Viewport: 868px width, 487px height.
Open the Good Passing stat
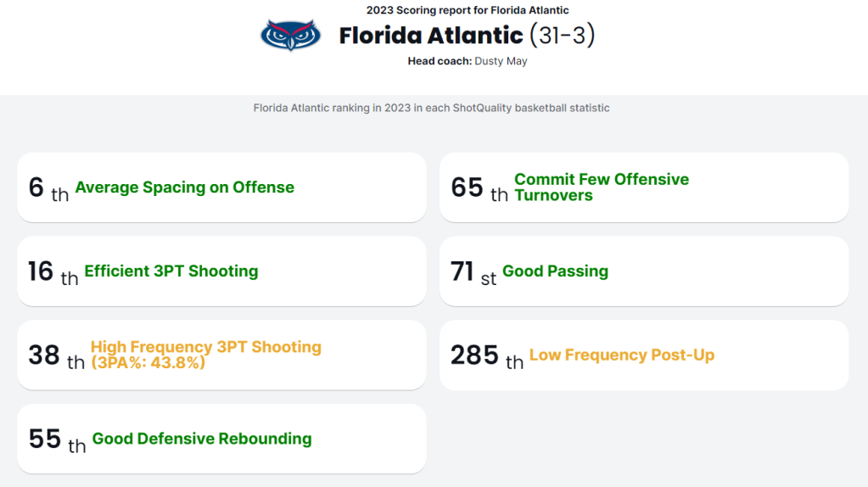coord(555,271)
